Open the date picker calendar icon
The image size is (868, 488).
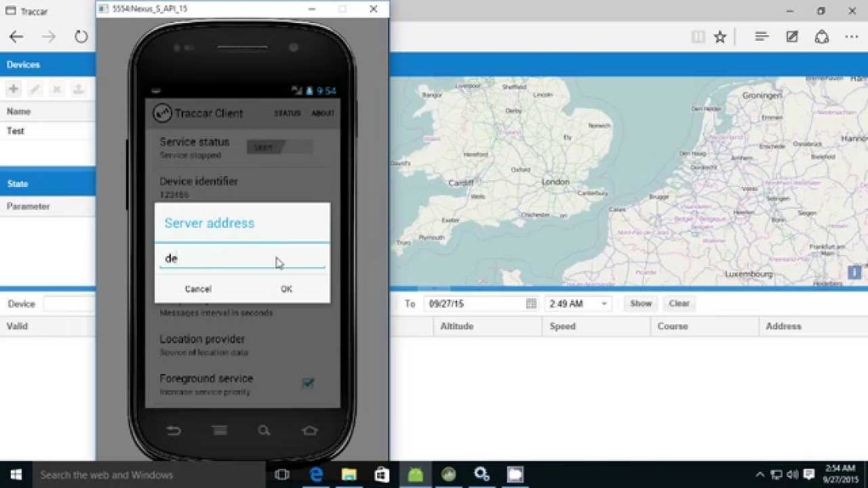click(x=531, y=304)
